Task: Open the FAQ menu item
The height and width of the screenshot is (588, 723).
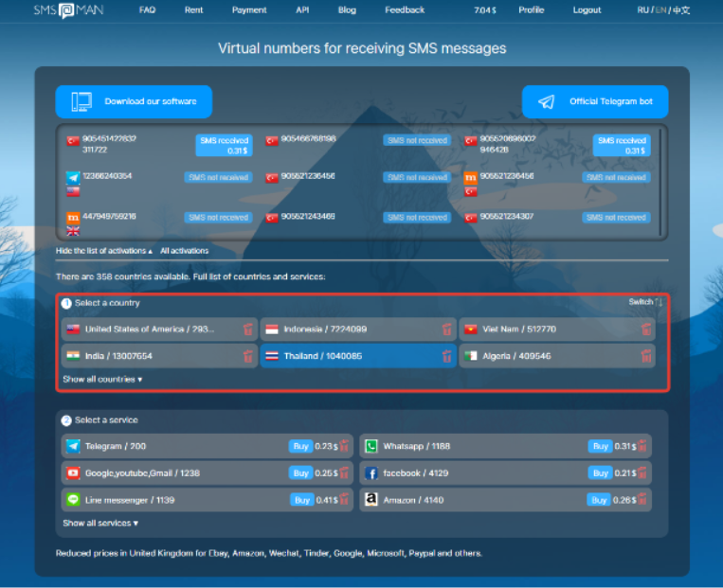Action: pyautogui.click(x=148, y=10)
